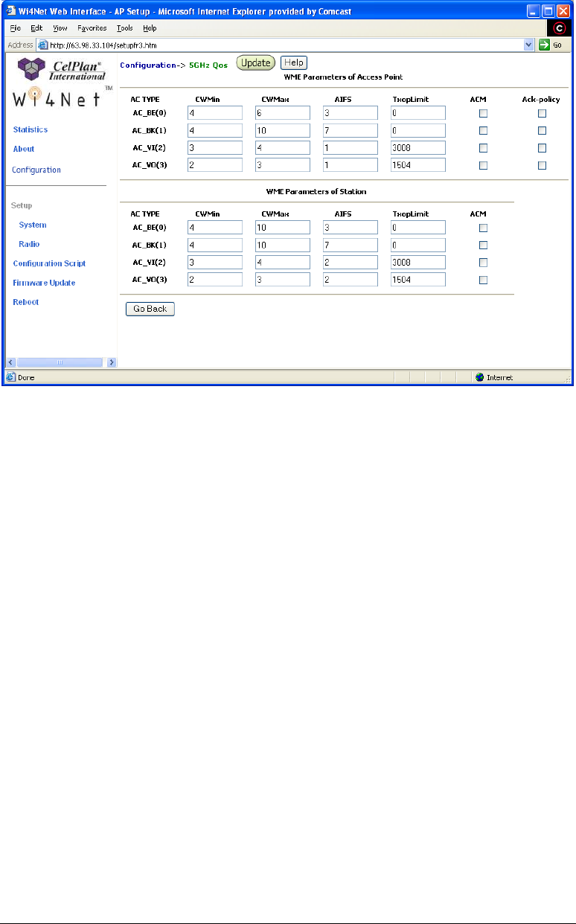Open the About link in sidebar

[24, 149]
